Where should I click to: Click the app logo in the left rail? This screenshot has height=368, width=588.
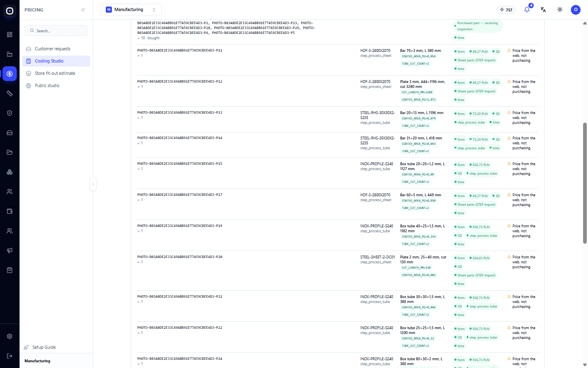click(10, 11)
